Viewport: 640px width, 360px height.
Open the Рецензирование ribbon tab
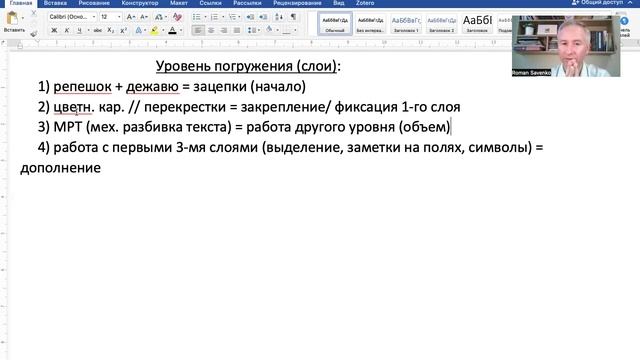coord(297,3)
